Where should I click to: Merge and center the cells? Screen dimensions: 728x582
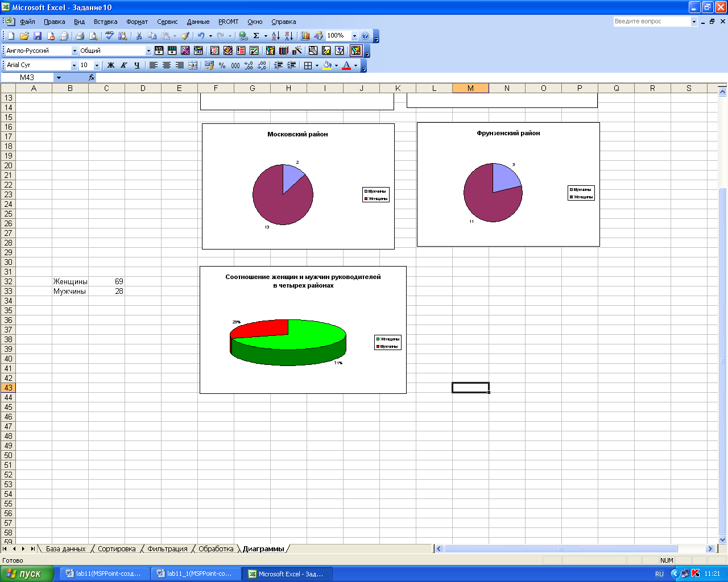193,65
